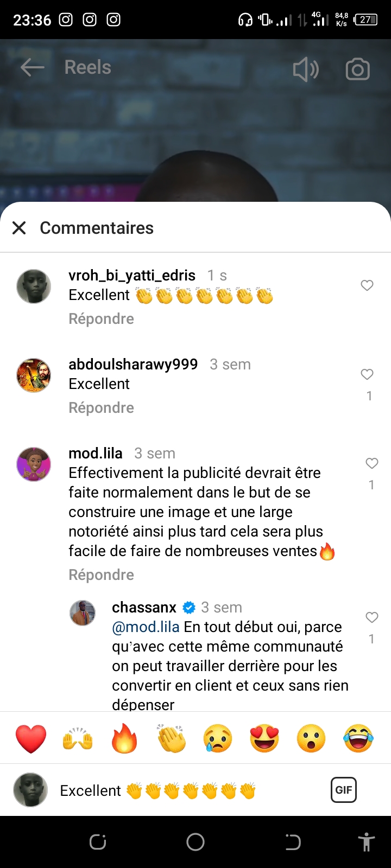The width and height of the screenshot is (391, 868).
Task: Insert the clapping hands emoji
Action: point(171,738)
